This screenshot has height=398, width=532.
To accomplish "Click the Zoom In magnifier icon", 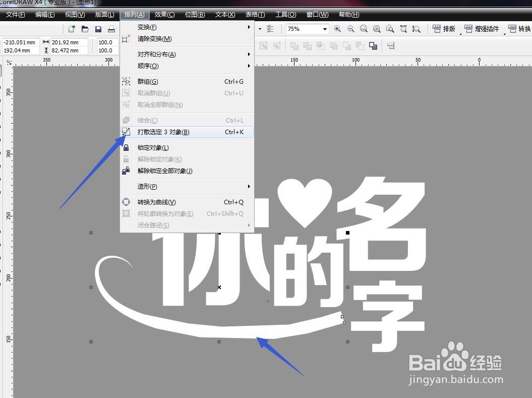I will 337,29.
